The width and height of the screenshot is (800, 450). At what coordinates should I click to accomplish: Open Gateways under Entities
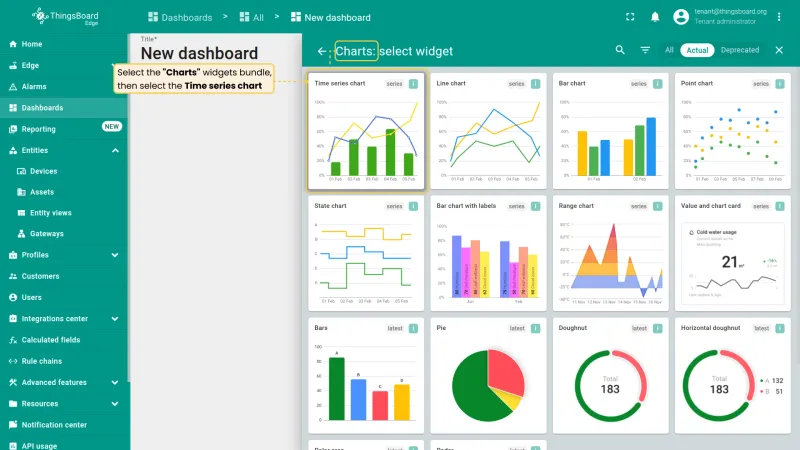[63, 234]
